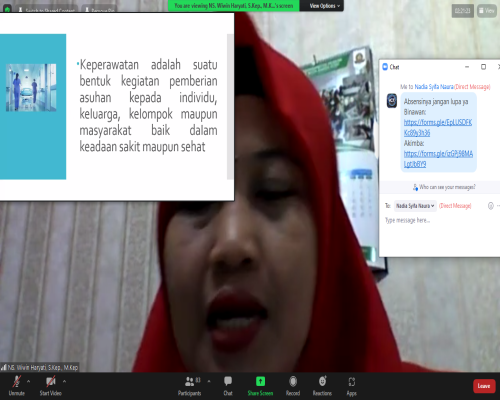The height and width of the screenshot is (400, 500).
Task: Open the Participants panel icon
Action: coord(190,381)
